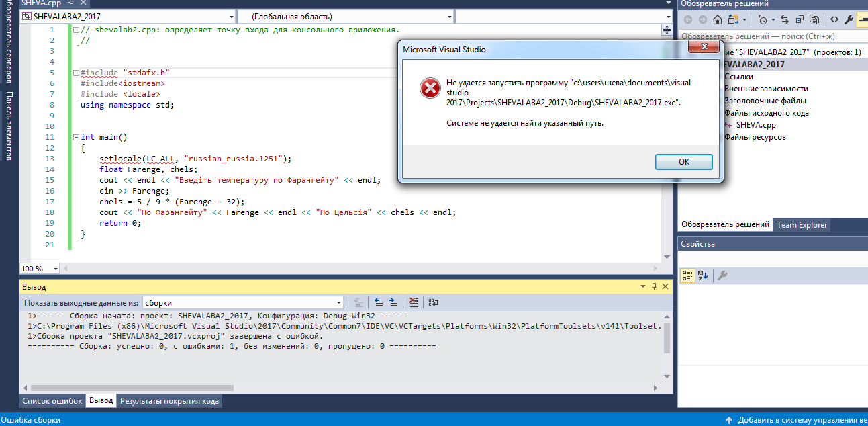This screenshot has height=426, width=868.
Task: Click the Home icon in Solution Explorer
Action: tap(718, 19)
